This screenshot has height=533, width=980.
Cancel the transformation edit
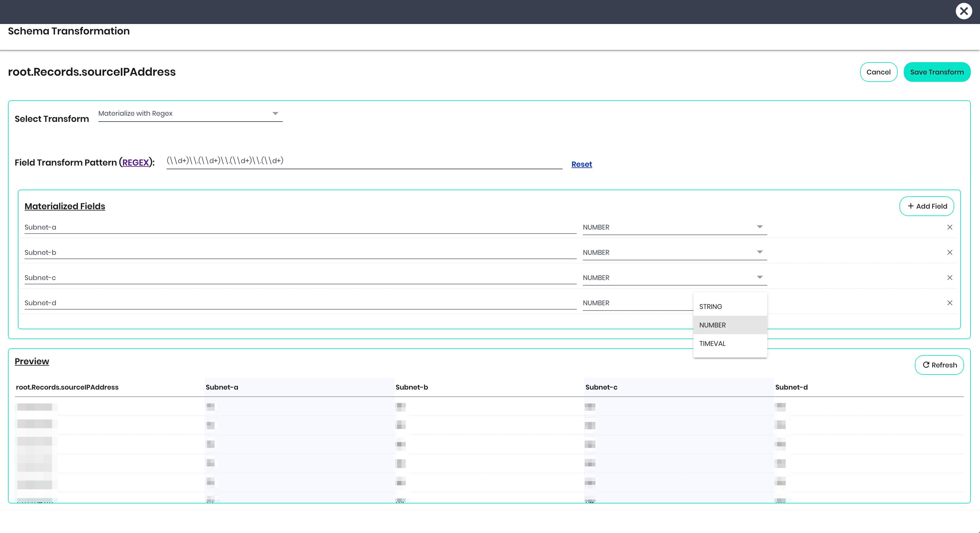(x=879, y=72)
